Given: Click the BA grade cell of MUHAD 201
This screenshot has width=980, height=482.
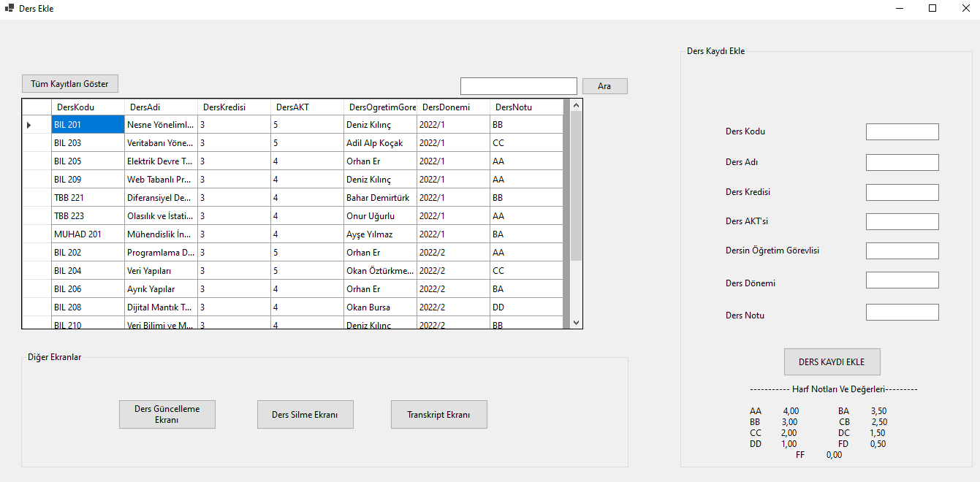Looking at the screenshot, I should coord(527,234).
